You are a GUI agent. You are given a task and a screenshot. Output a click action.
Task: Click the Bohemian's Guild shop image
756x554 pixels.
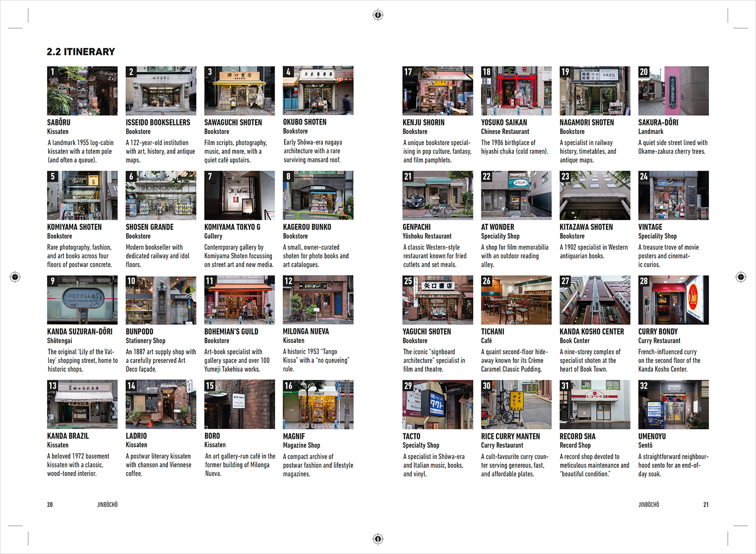tap(239, 300)
